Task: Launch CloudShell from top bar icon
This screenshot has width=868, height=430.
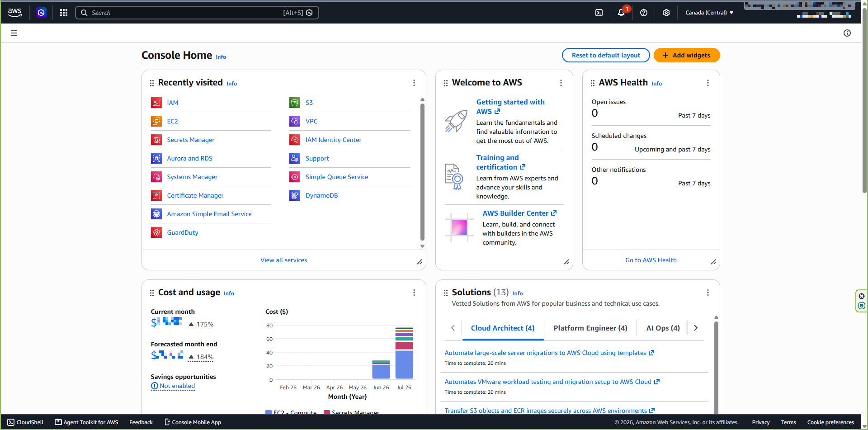Action: tap(599, 13)
